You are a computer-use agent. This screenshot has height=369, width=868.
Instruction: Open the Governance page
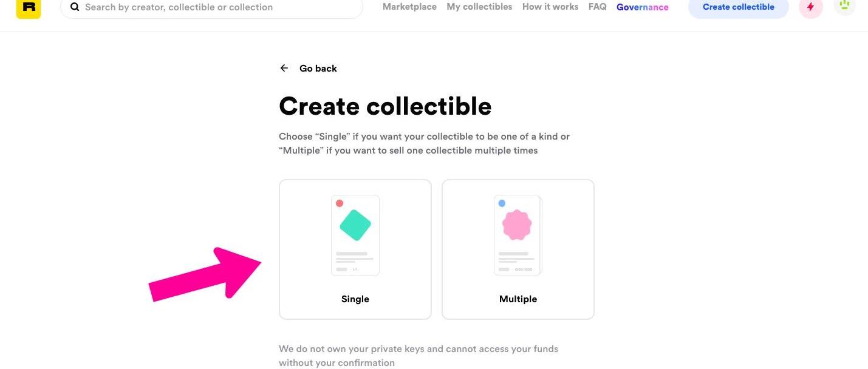click(x=643, y=7)
